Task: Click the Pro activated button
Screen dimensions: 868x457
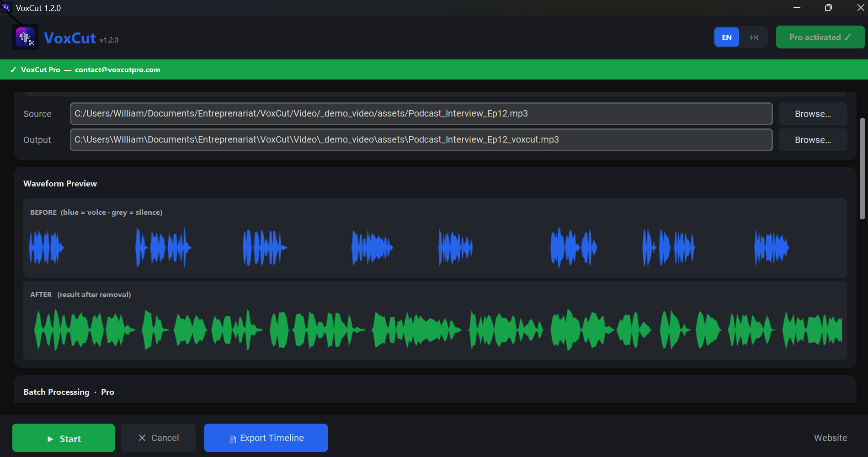Action: pos(820,37)
